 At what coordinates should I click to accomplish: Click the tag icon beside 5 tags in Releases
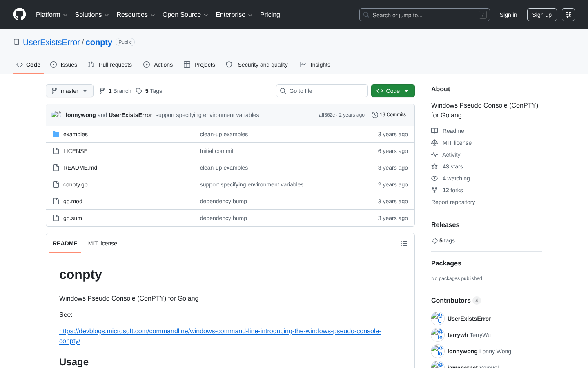tap(434, 240)
